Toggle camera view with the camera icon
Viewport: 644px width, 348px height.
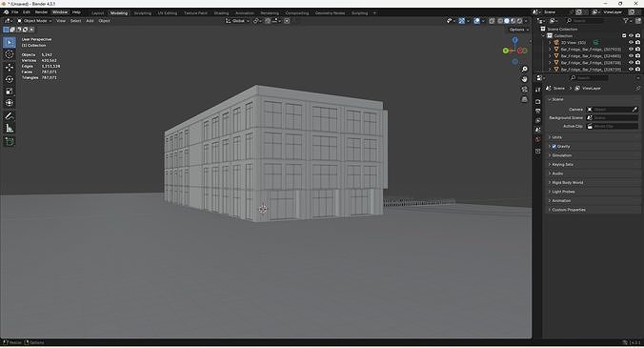tap(524, 90)
